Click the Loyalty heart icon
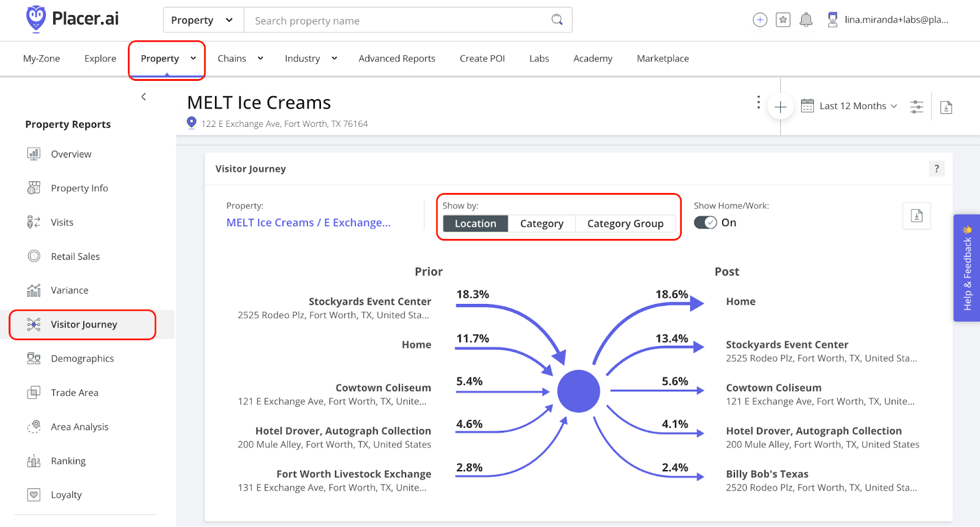This screenshot has width=980, height=527. 34,495
